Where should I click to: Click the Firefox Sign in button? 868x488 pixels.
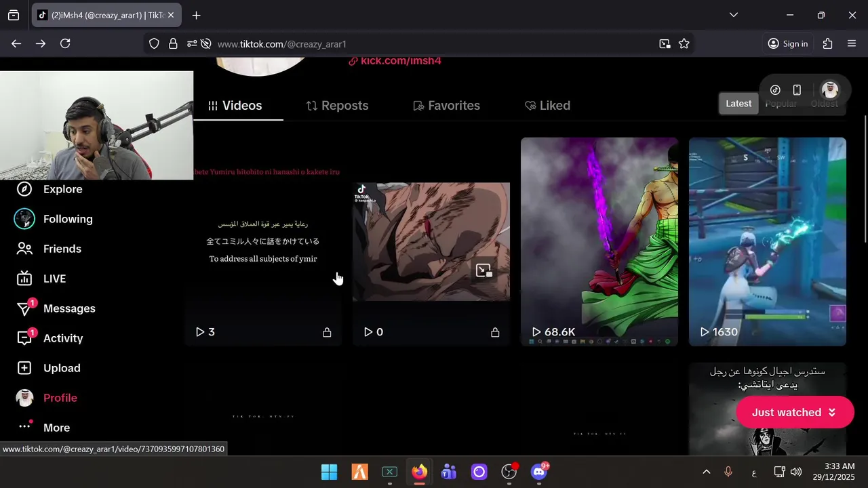tap(787, 43)
